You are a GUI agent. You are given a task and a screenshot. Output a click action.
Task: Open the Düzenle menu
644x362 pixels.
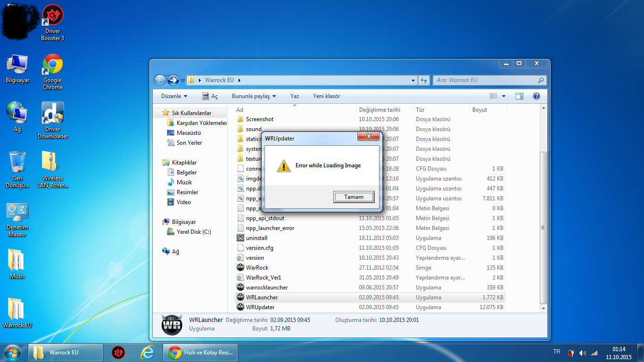click(174, 96)
